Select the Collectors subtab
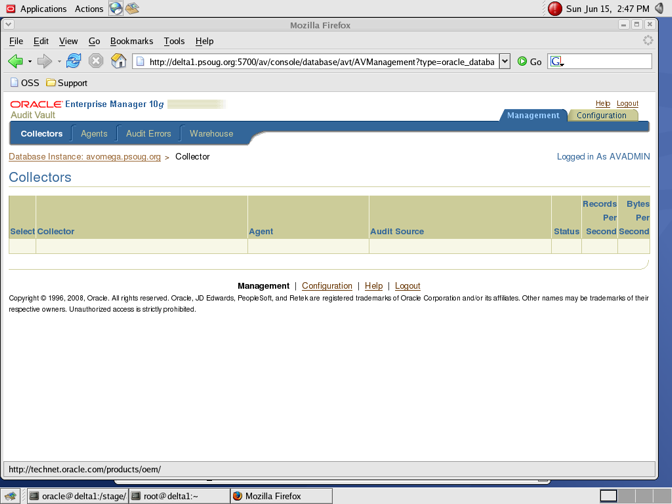This screenshot has height=504, width=672. click(41, 134)
